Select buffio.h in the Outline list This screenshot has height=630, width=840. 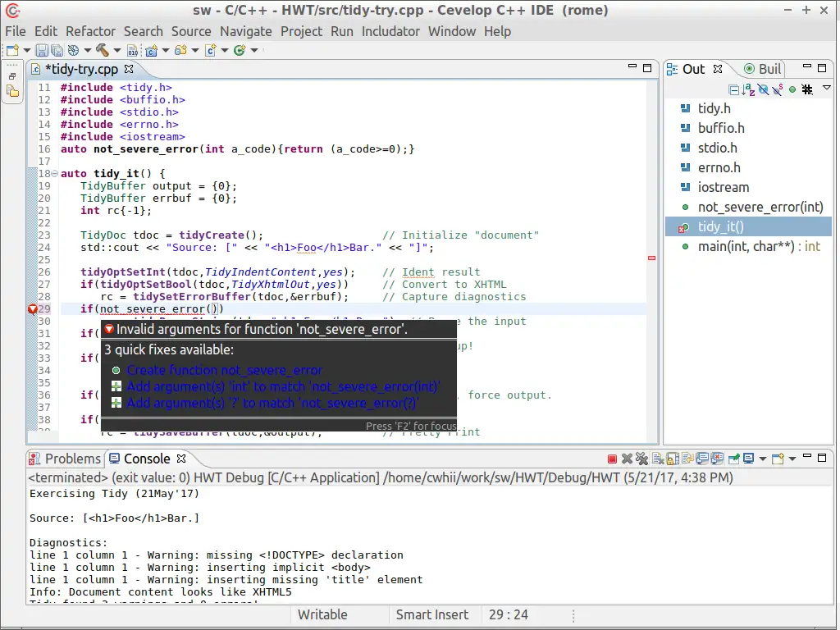(748, 128)
